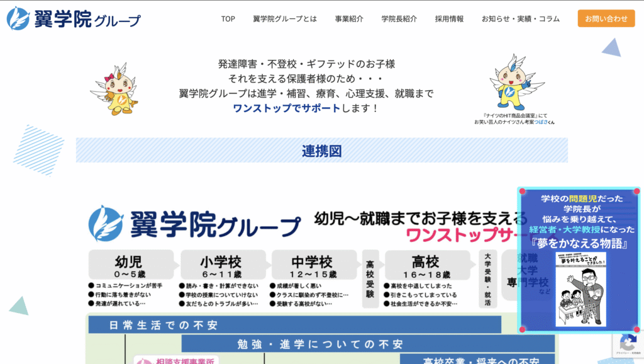644x364 pixels.
Task: Go to the TOP menu item
Action: [227, 19]
